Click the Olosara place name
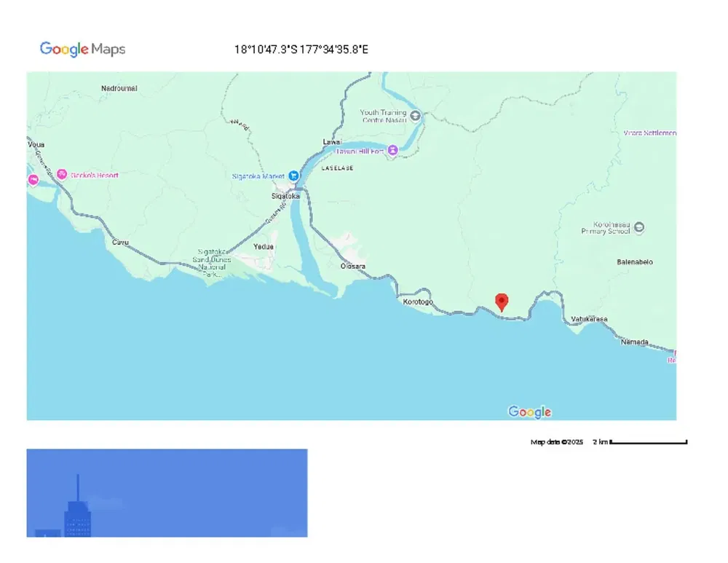This screenshot has width=728, height=563. point(352,266)
